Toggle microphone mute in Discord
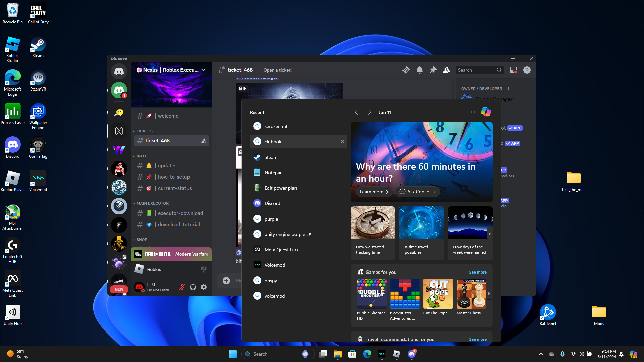 (182, 287)
